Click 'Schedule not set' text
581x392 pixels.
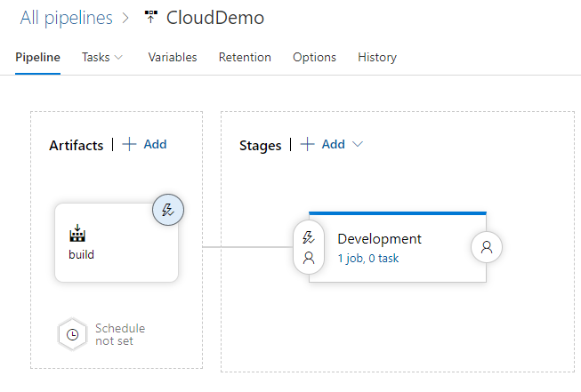click(x=120, y=334)
